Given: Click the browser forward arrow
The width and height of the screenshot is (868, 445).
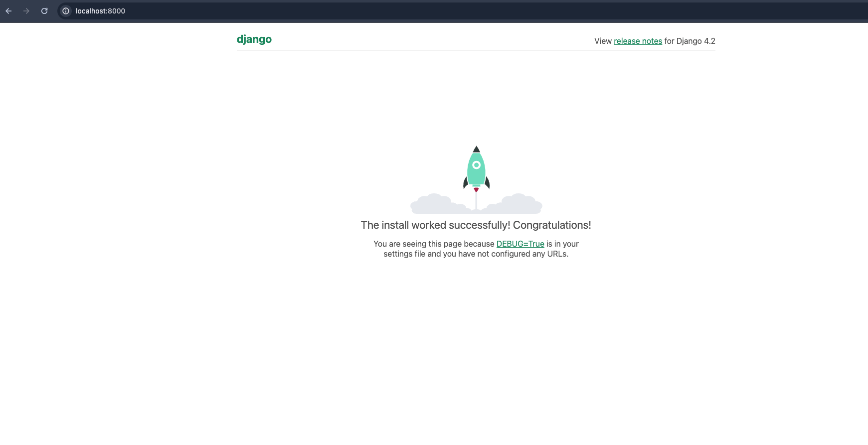Looking at the screenshot, I should point(26,11).
